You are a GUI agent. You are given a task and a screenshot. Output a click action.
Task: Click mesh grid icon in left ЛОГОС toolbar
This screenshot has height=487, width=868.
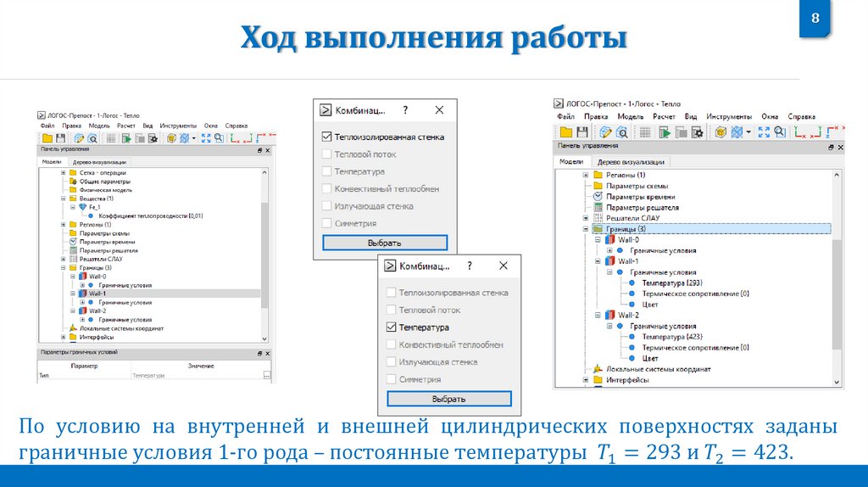(x=111, y=138)
